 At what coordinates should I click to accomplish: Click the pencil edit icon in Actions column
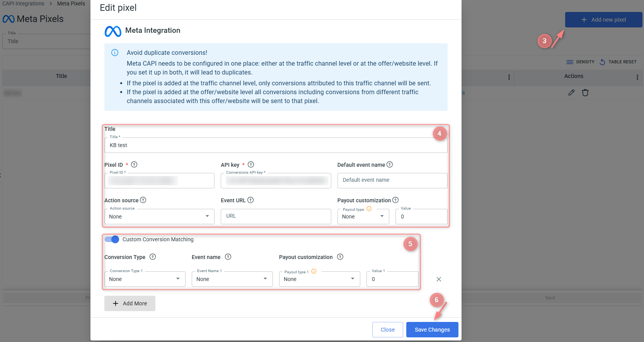(x=571, y=92)
